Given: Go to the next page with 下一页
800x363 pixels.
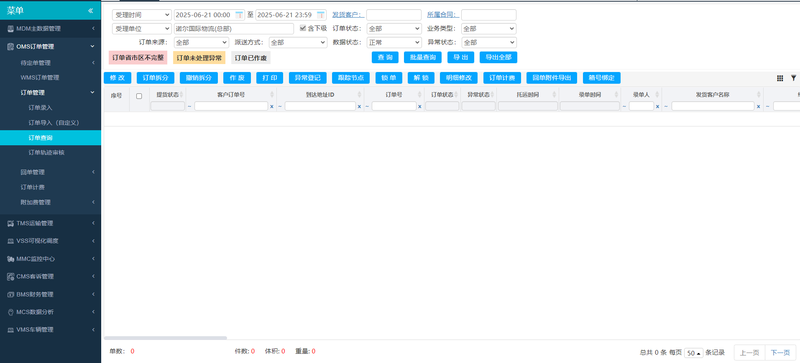Looking at the screenshot, I should [x=780, y=353].
